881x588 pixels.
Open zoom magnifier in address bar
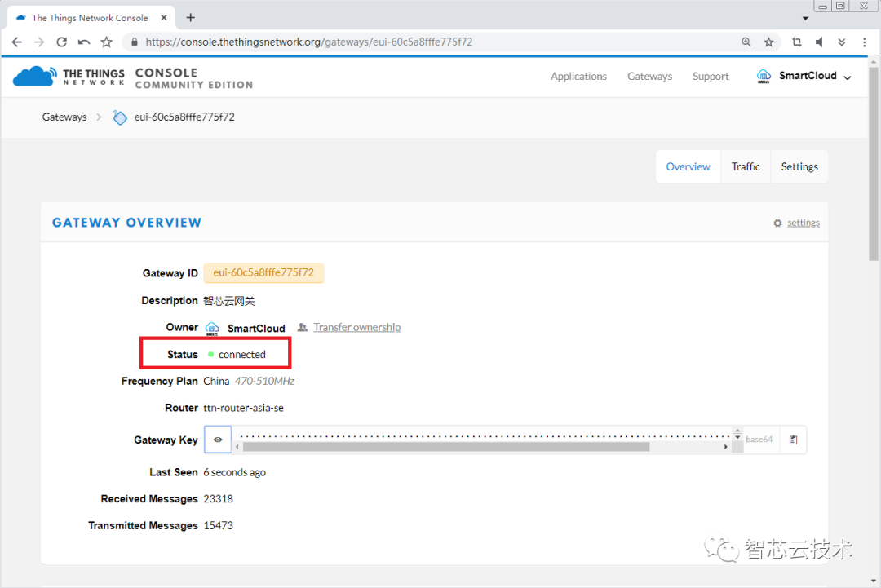pos(746,42)
